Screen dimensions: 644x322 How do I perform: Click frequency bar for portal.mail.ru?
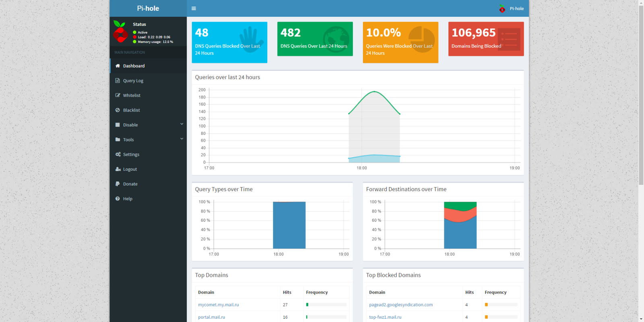coord(326,317)
